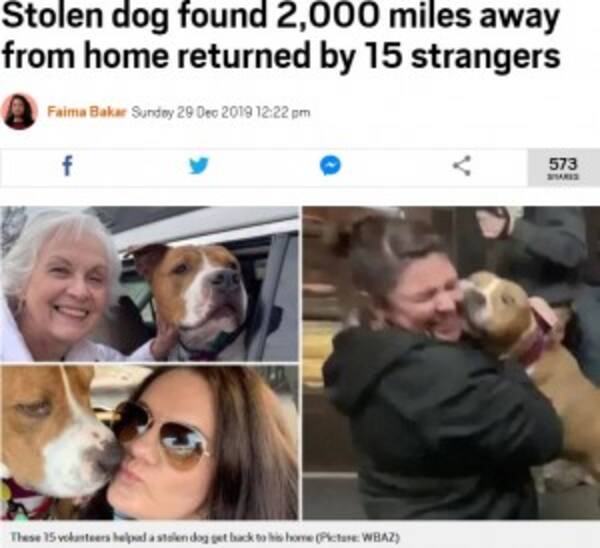Open photo of woman hugging the dog
The image size is (600, 548).
(x=451, y=363)
